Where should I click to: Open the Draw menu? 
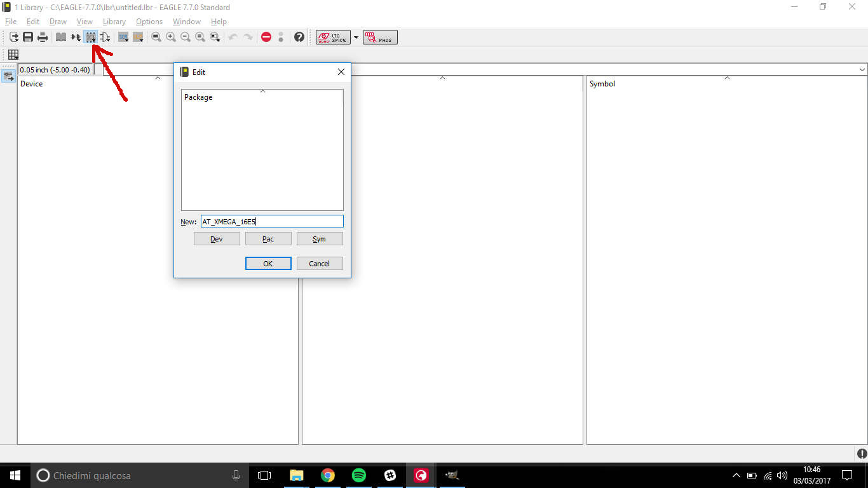pos(58,22)
